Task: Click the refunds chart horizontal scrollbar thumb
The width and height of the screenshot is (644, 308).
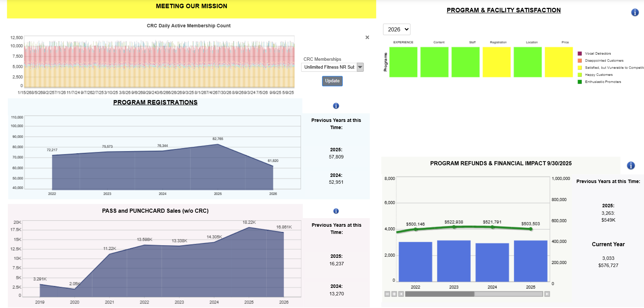Action: click(440, 294)
